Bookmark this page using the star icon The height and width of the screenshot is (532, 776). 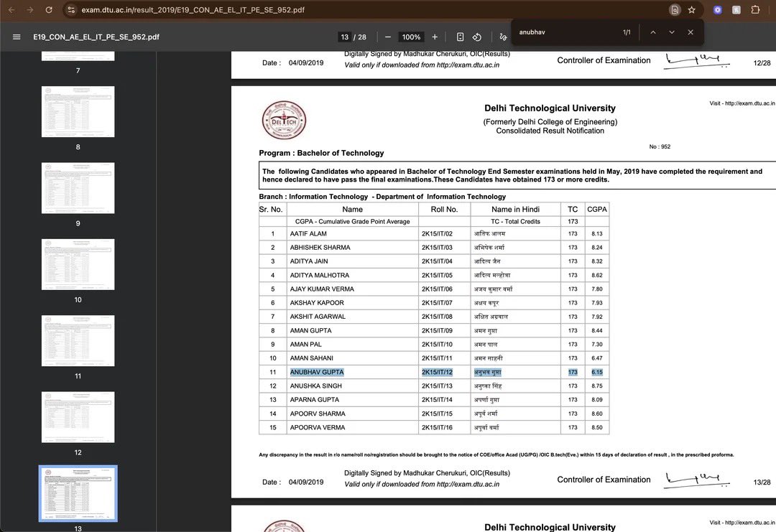(x=691, y=9)
